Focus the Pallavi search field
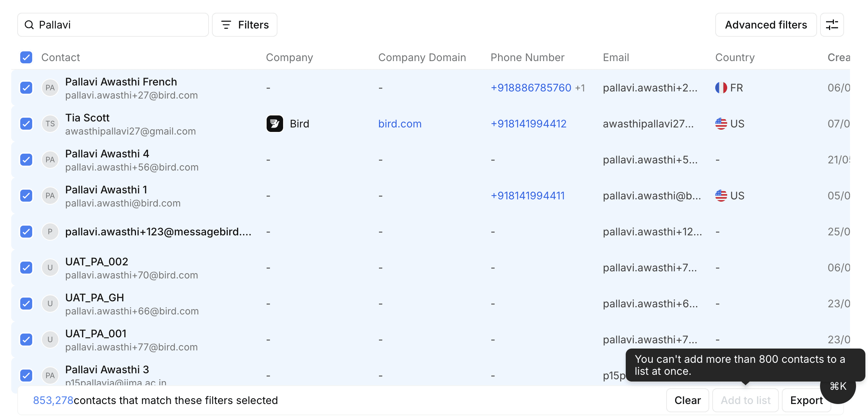Image resolution: width=868 pixels, height=416 pixels. [x=120, y=25]
